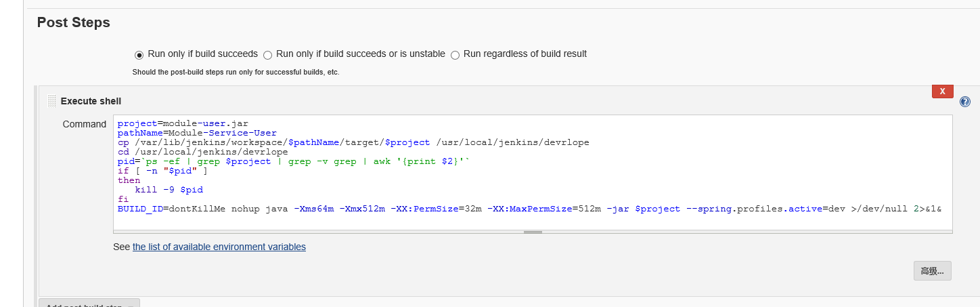
Task: Click the 高级... advanced button
Action: click(933, 271)
